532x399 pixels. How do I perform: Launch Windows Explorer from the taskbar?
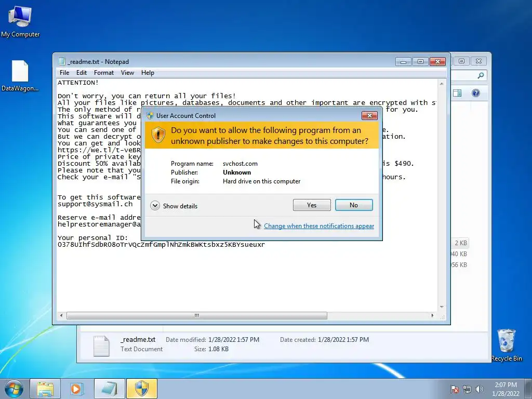point(45,389)
